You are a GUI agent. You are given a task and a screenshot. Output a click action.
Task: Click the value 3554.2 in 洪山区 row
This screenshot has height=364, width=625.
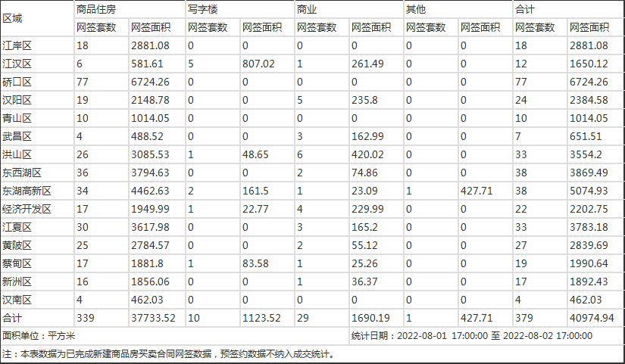[x=586, y=154]
